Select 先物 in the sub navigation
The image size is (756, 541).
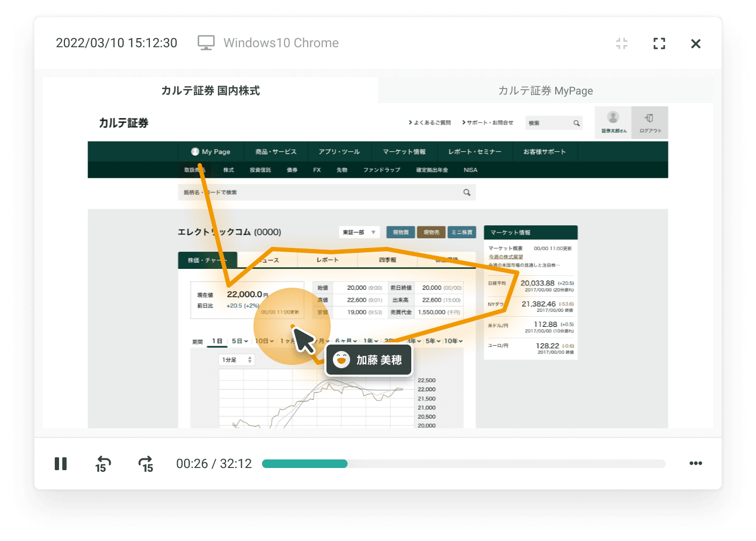click(x=342, y=170)
